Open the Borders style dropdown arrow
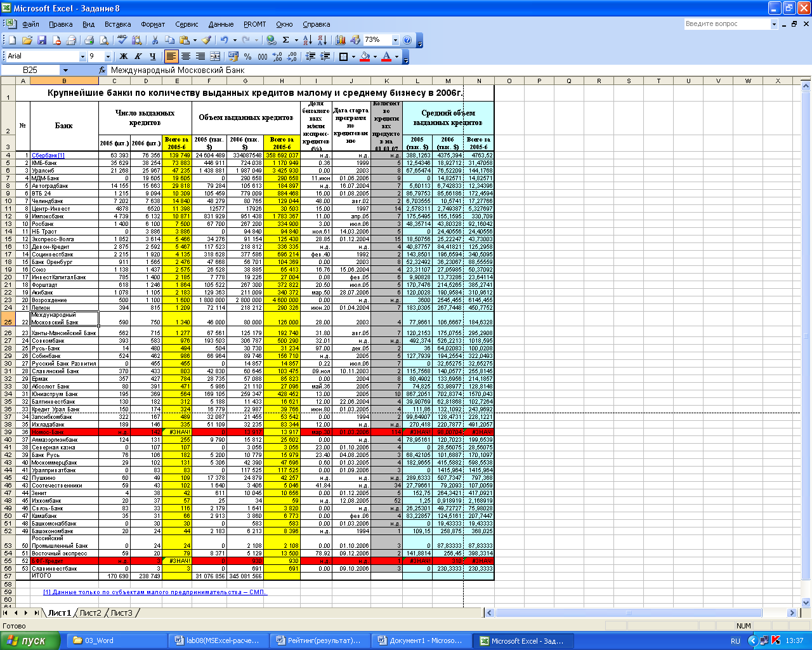 coord(353,56)
